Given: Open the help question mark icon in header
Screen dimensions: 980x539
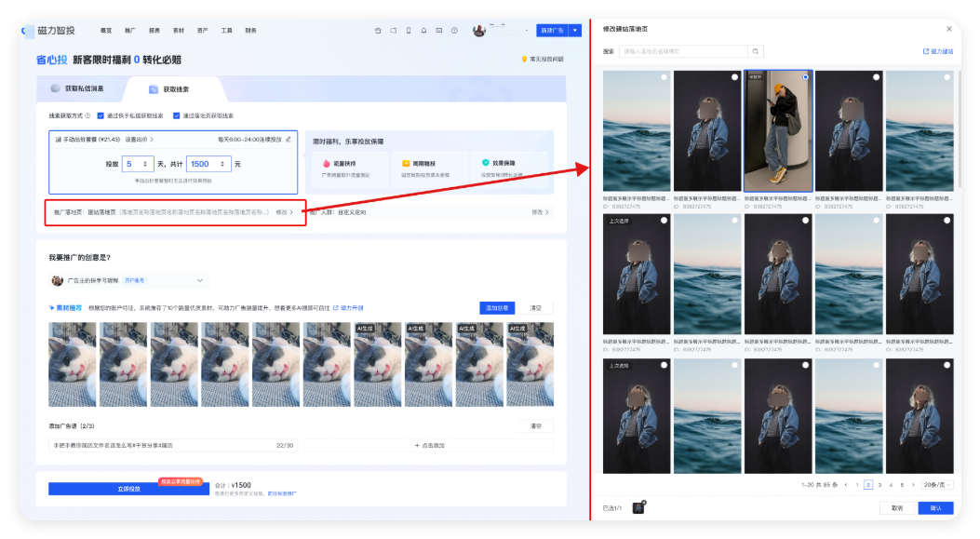Looking at the screenshot, I should (x=454, y=31).
